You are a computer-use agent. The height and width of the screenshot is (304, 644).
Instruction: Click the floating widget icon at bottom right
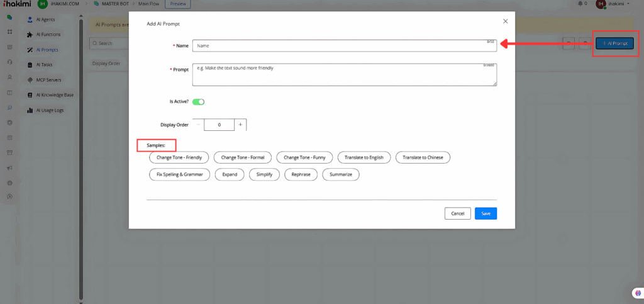pyautogui.click(x=636, y=293)
